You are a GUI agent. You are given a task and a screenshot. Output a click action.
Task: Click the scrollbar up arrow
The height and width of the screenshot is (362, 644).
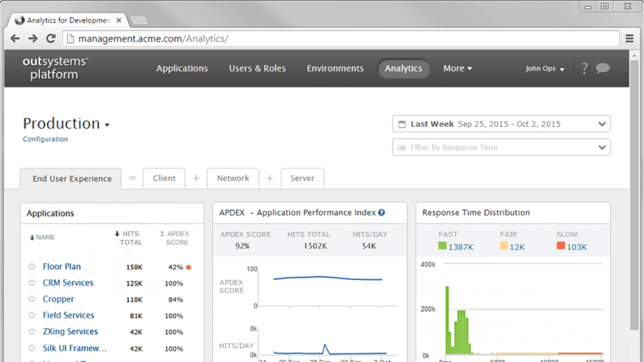(x=634, y=55)
